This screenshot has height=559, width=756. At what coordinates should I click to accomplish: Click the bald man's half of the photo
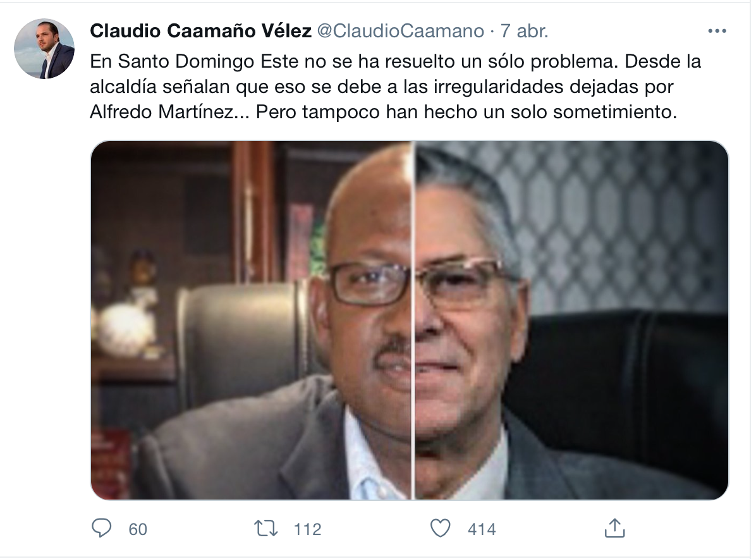(x=251, y=320)
